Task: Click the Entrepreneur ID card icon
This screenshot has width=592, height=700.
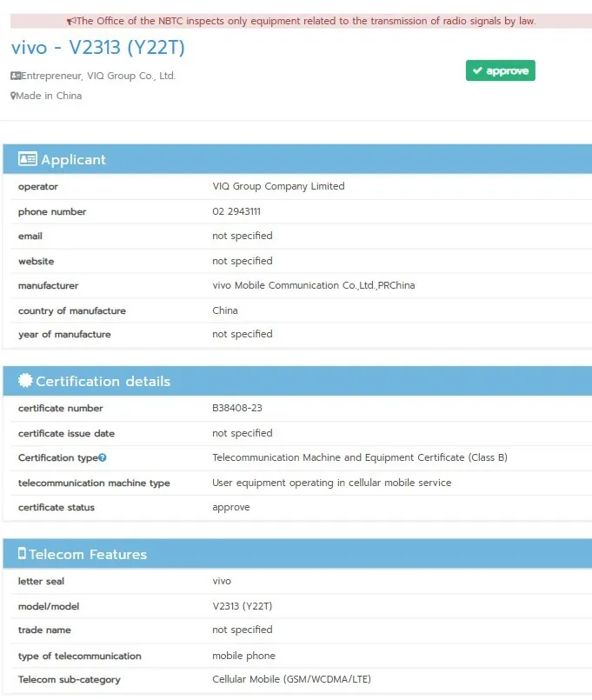Action: pos(16,76)
